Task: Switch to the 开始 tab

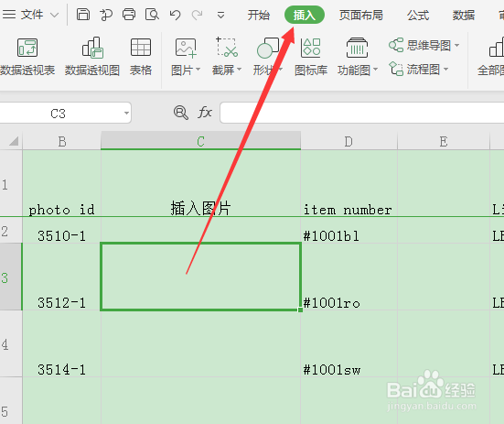Action: (x=259, y=15)
